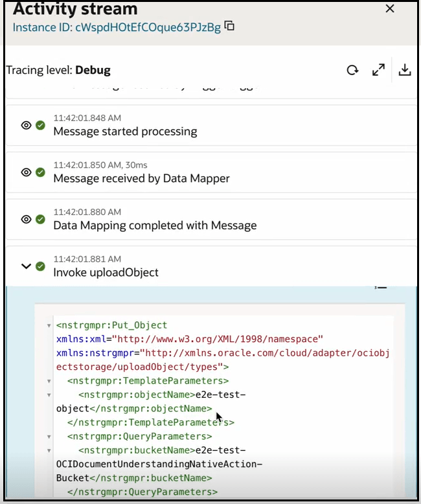
Task: View payload for Data Mapping completed with Message
Action: (x=26, y=219)
